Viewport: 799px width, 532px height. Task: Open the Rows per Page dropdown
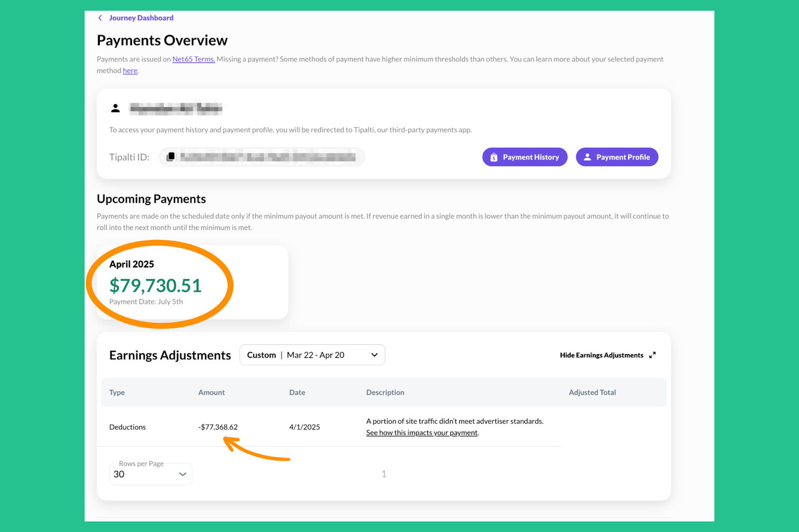point(150,474)
